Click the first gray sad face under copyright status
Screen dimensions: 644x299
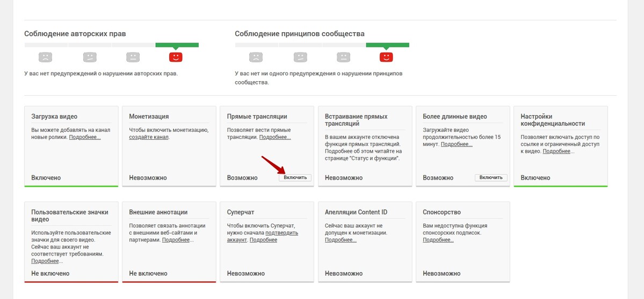[x=46, y=56]
